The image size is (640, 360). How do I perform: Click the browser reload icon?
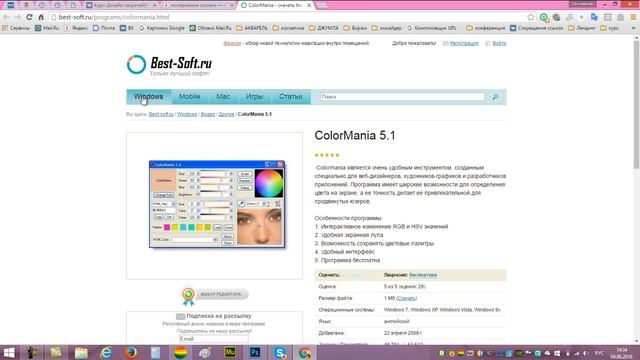[x=29, y=17]
